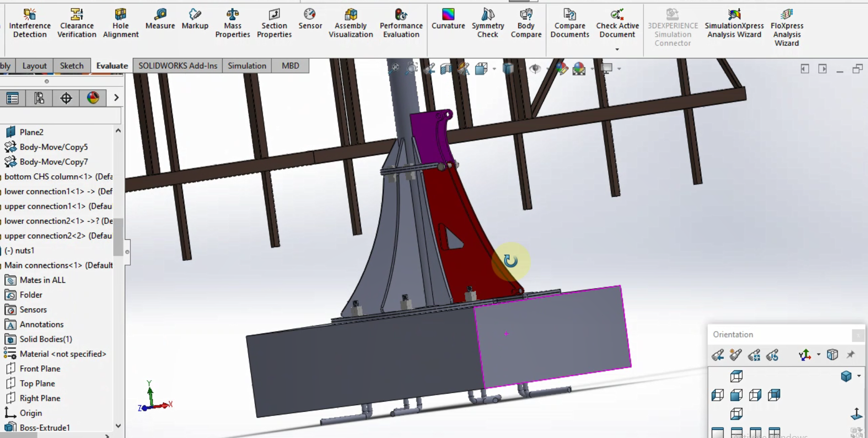
Task: Select Body-Move/Copy7 feature
Action: coord(54,162)
